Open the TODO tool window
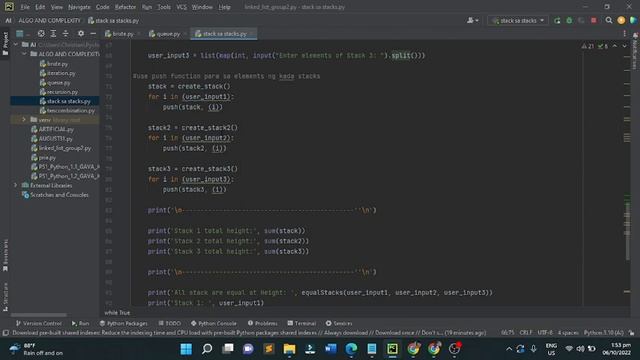Screen dimensions: 640x360 169,323
